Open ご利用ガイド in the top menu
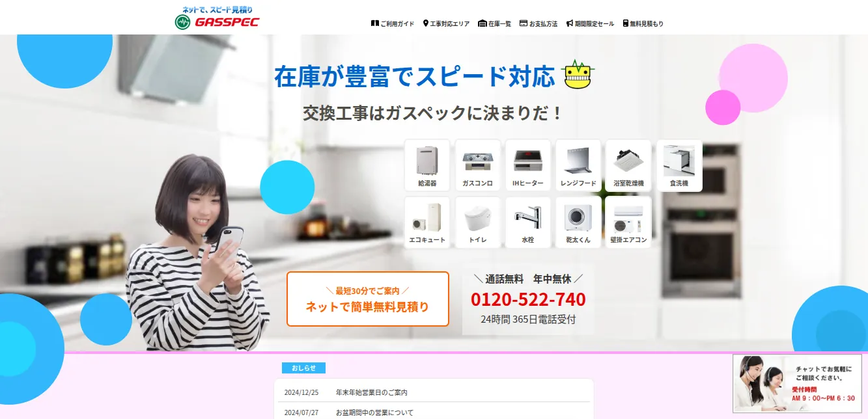This screenshot has height=419, width=868. (x=393, y=23)
